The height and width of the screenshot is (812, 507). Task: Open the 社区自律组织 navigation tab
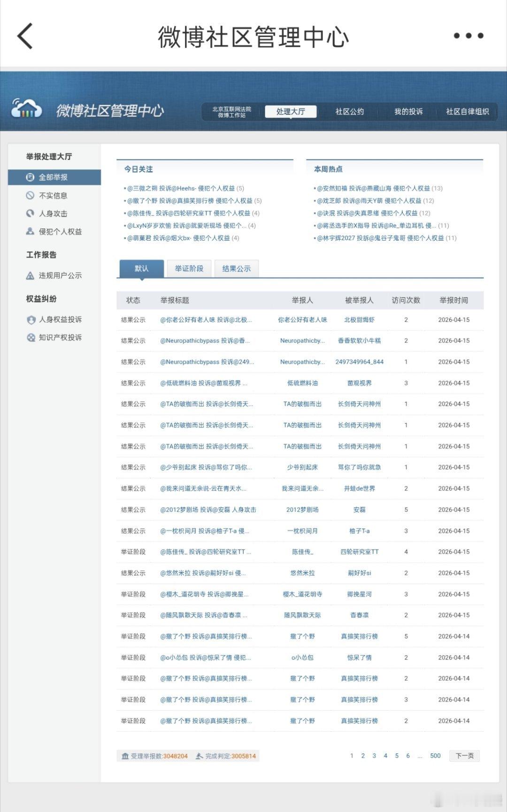pos(467,112)
